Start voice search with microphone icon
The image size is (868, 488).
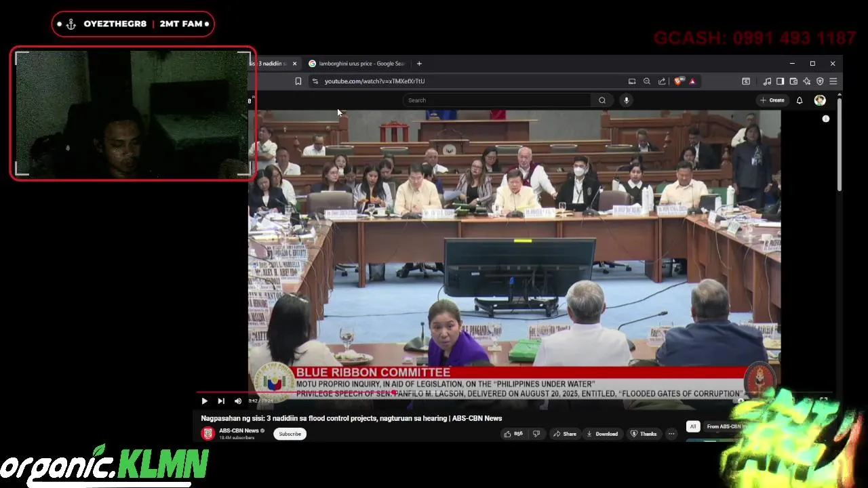point(626,100)
